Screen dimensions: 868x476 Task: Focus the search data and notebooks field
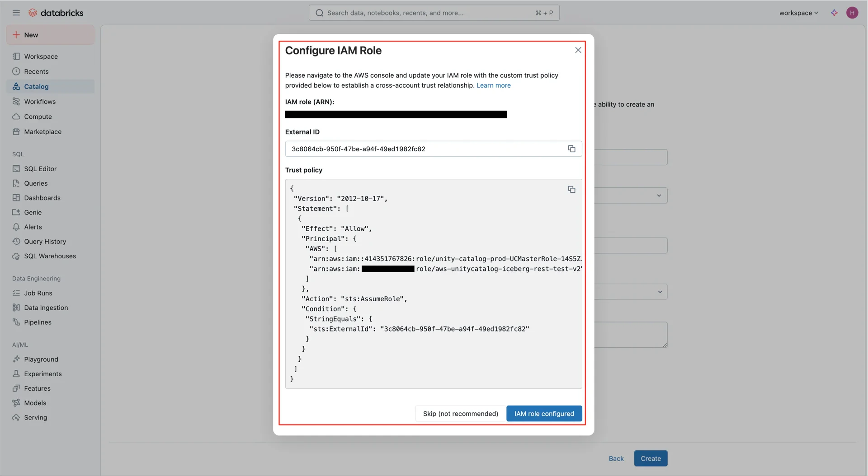(434, 13)
